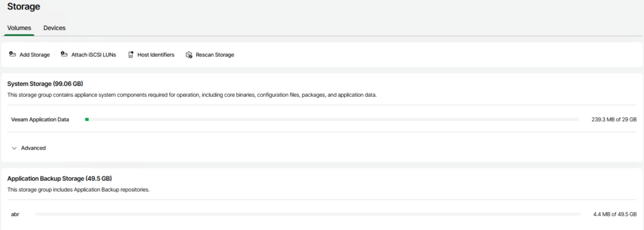The width and height of the screenshot is (644, 230).
Task: Click the 239.3 MB of 29 GB text
Action: [x=611, y=119]
